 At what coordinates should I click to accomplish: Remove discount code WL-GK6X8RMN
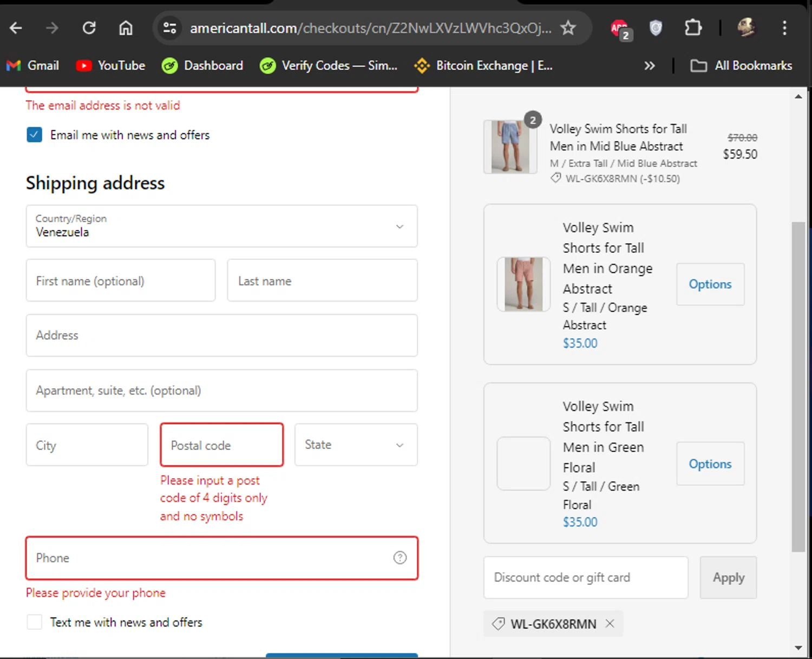(x=610, y=623)
